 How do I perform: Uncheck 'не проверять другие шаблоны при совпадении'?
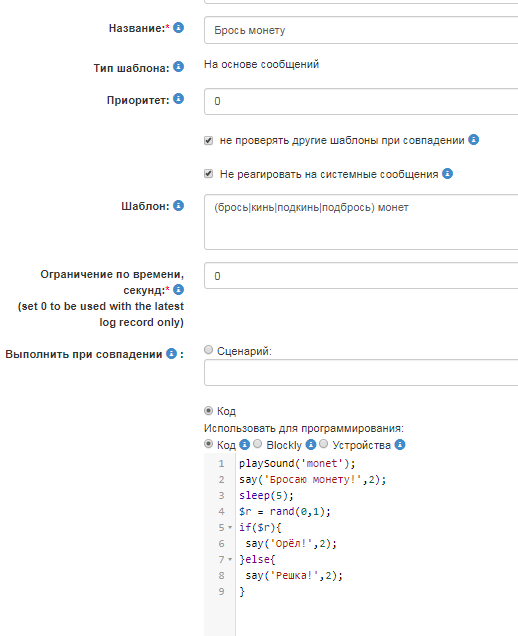coord(208,141)
